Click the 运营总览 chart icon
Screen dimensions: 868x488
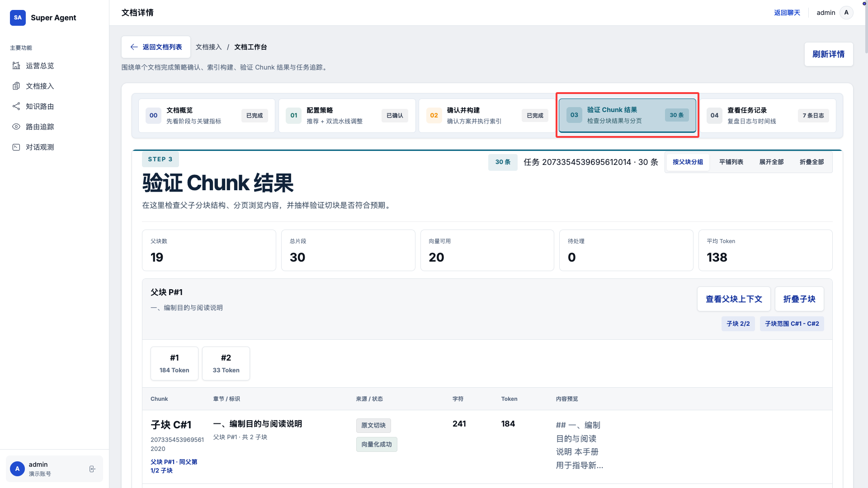click(16, 66)
